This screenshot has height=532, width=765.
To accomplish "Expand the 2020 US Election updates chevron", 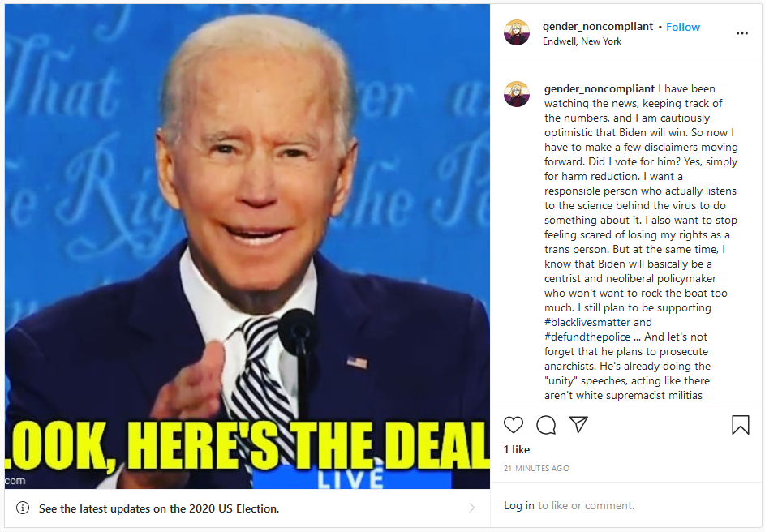I will [472, 508].
